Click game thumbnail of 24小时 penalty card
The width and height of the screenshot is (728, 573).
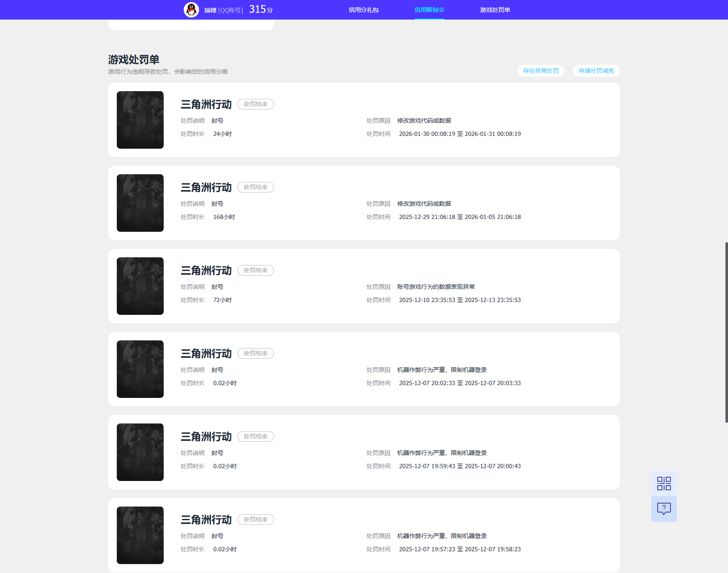(x=140, y=120)
